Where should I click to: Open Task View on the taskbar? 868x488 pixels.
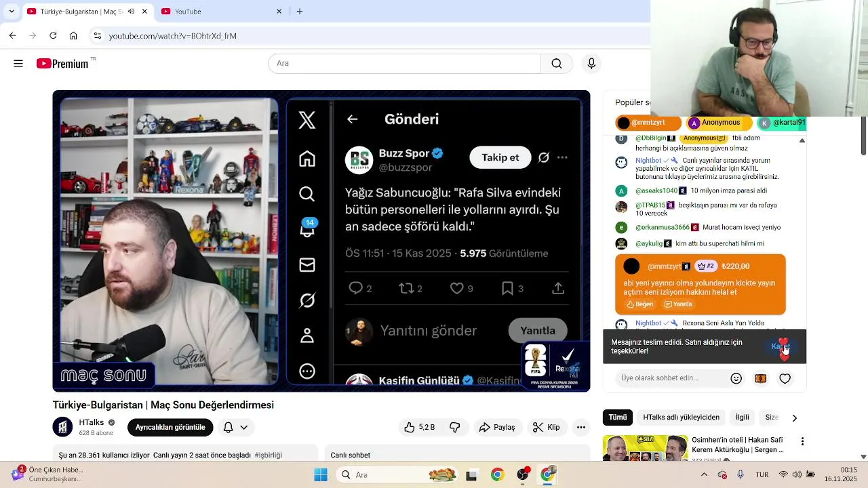pos(471,475)
